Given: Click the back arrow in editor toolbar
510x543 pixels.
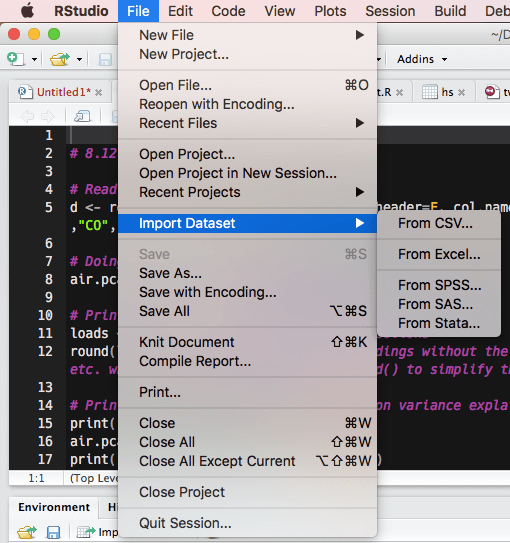Looking at the screenshot, I should tap(27, 116).
